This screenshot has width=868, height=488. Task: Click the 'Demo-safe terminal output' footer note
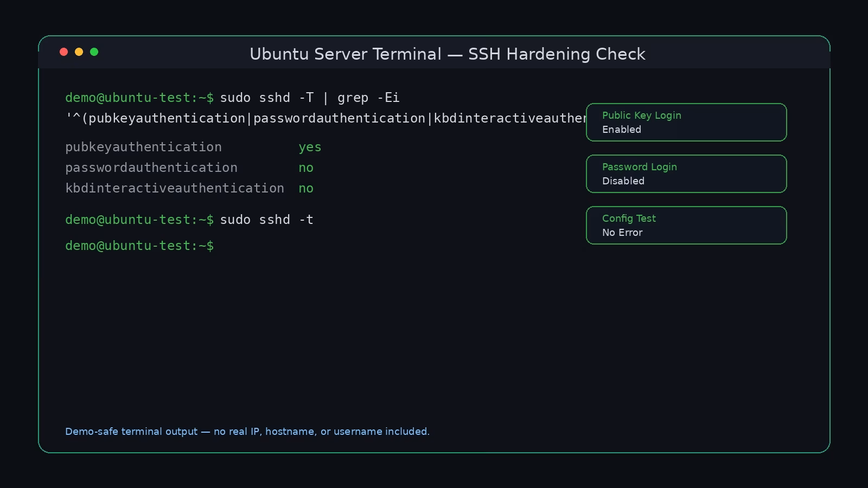coord(247,432)
